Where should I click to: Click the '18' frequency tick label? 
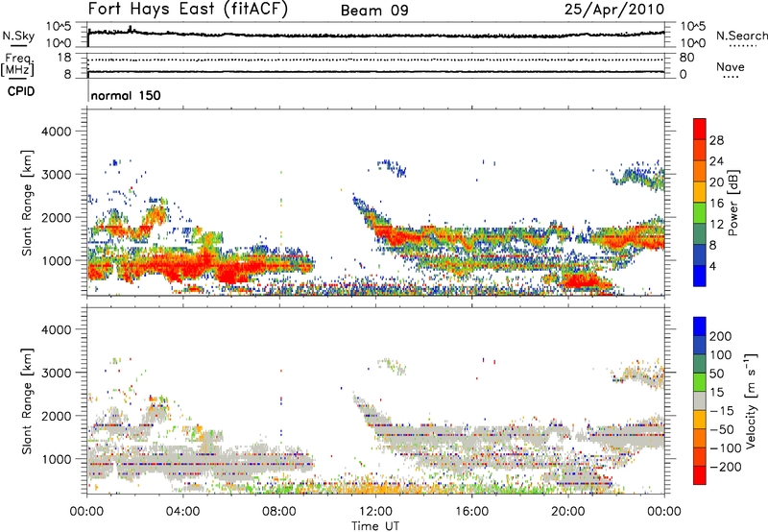coord(64,58)
